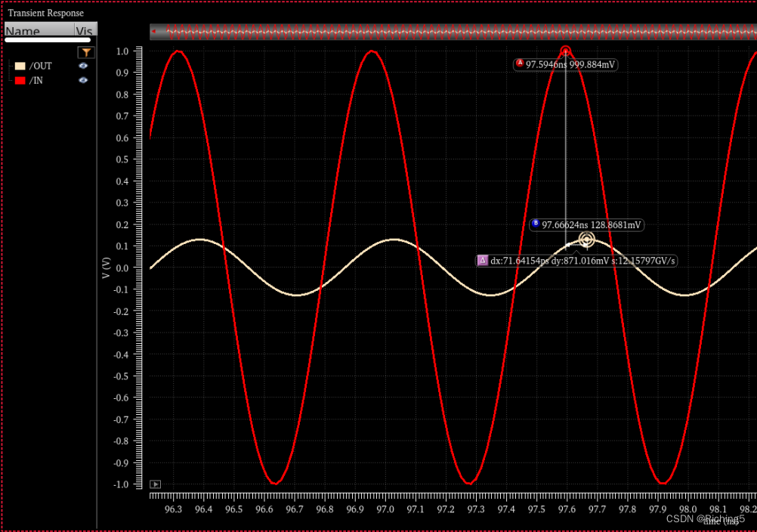Click the red A marker badge

pos(520,63)
